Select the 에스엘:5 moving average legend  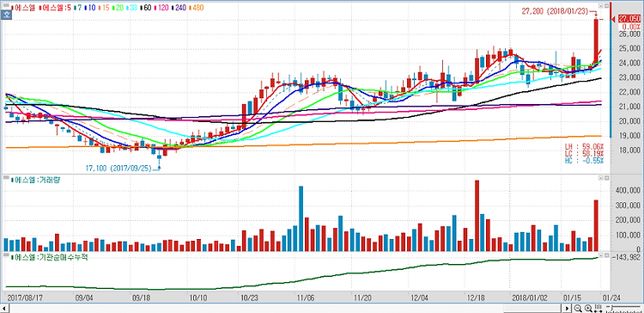(x=56, y=8)
